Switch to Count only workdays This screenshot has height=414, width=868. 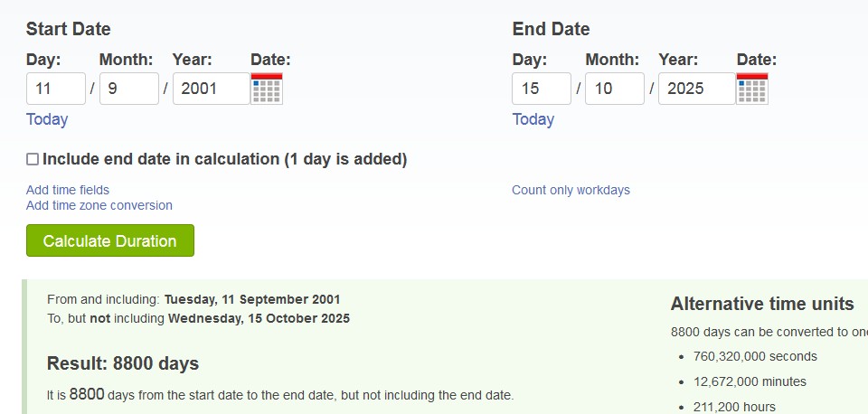[x=571, y=190]
